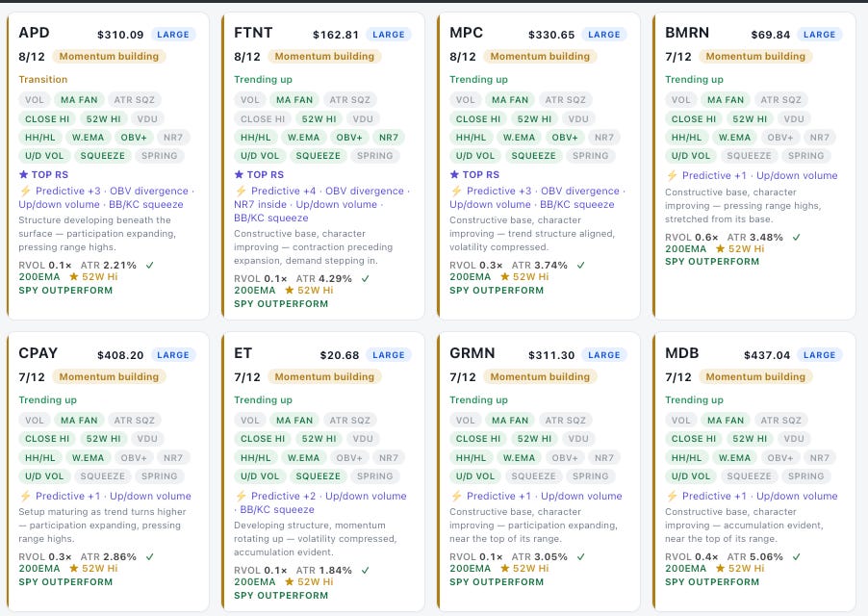Click the MA FAN chip on APD card
Screen dimensions: 868x616
79,100
